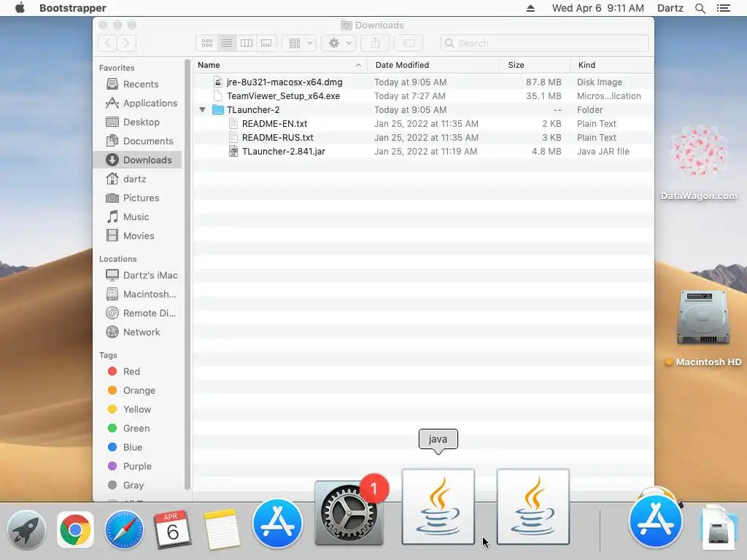Click the sidebar scrollbar
The image size is (747, 560).
pyautogui.click(x=187, y=275)
